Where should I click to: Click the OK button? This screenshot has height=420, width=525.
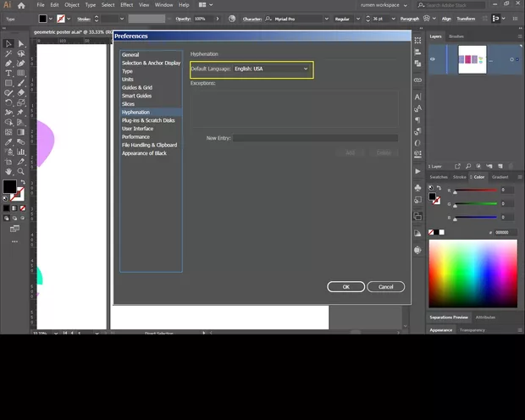click(x=345, y=287)
